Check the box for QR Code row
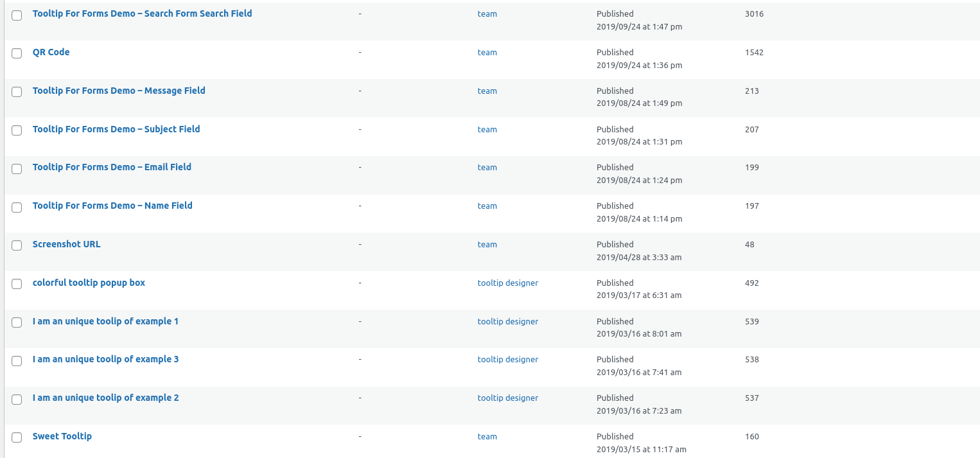The image size is (980, 458). 17,53
